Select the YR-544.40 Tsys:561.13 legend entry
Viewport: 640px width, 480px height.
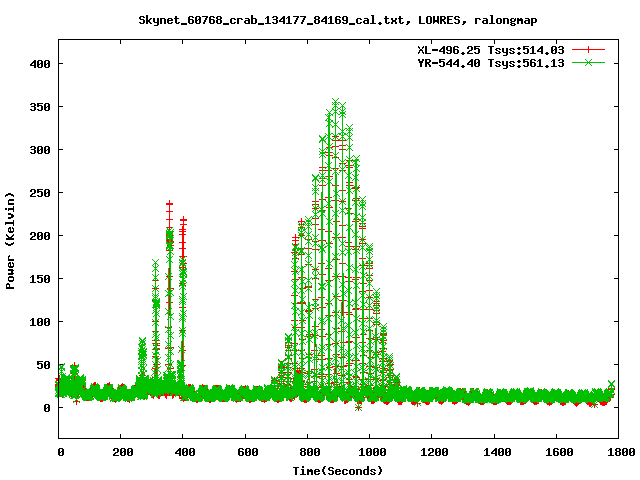point(491,63)
